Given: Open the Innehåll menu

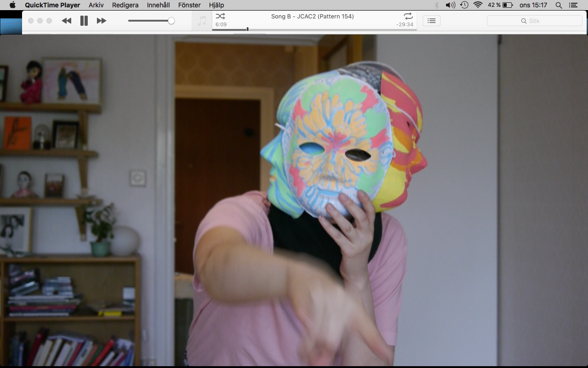Looking at the screenshot, I should pyautogui.click(x=158, y=5).
